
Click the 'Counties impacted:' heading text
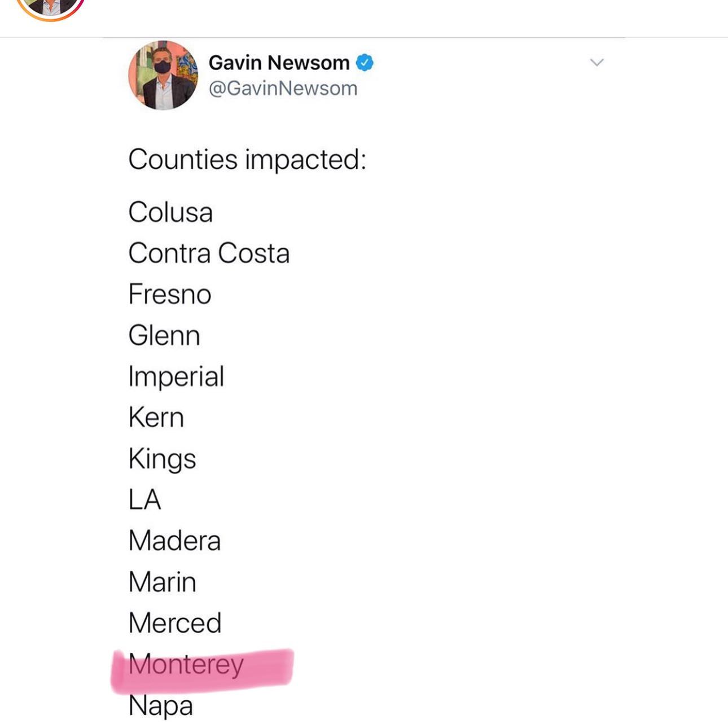tap(247, 159)
